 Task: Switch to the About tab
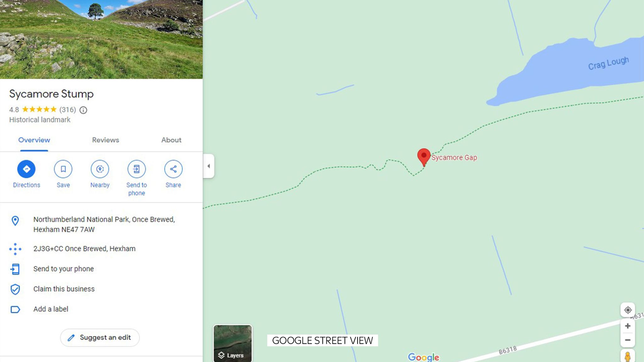click(171, 140)
